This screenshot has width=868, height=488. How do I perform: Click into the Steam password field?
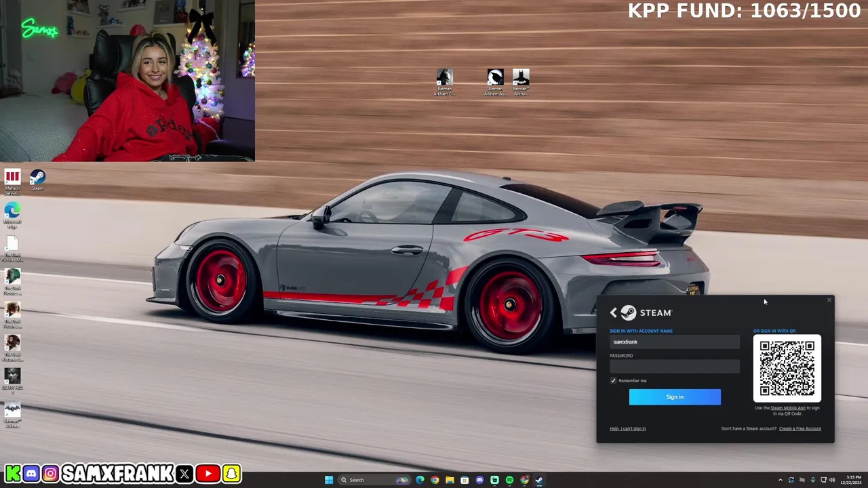click(675, 367)
